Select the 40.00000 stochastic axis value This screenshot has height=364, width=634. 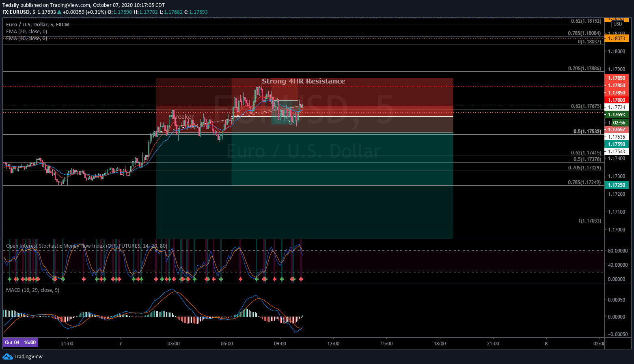click(617, 265)
